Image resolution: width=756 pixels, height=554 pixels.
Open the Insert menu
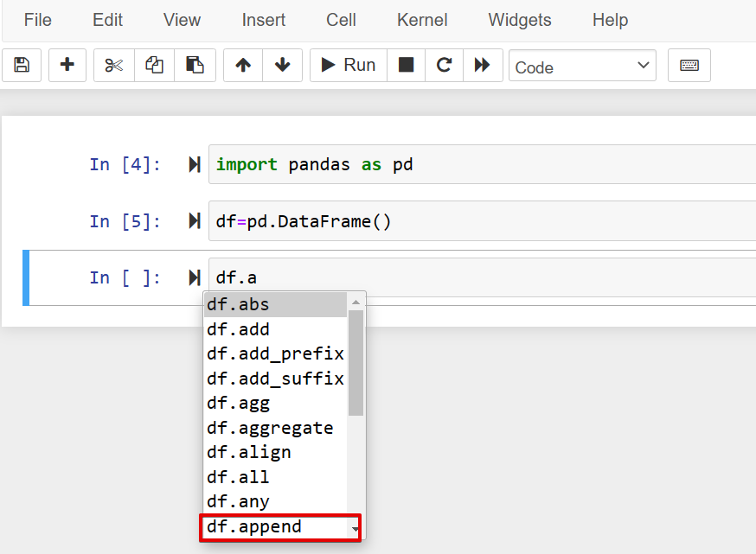point(263,20)
